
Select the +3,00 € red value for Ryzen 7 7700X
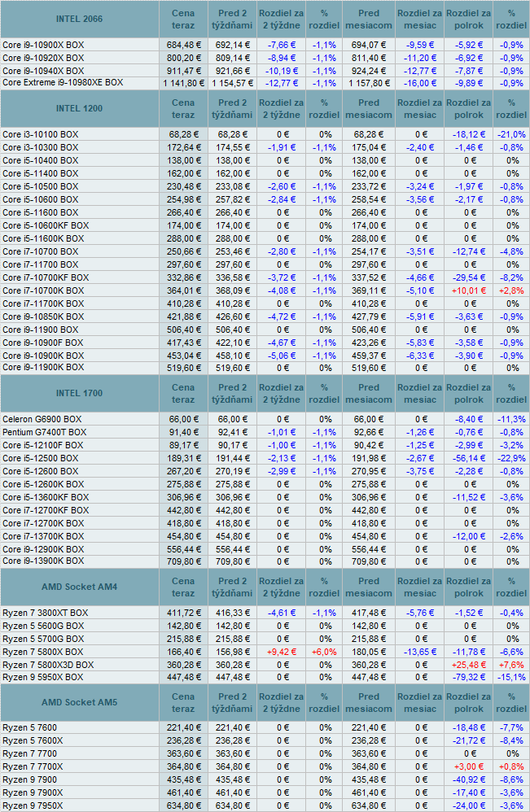click(469, 767)
